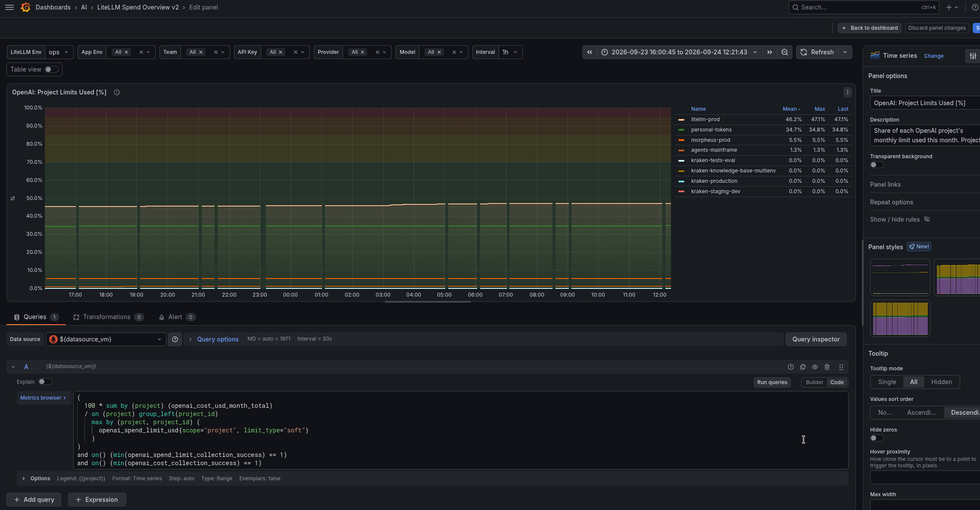Screen dimensions: 980x510
Task: Open the LiteLLM Env dropdown
Action: [x=59, y=52]
